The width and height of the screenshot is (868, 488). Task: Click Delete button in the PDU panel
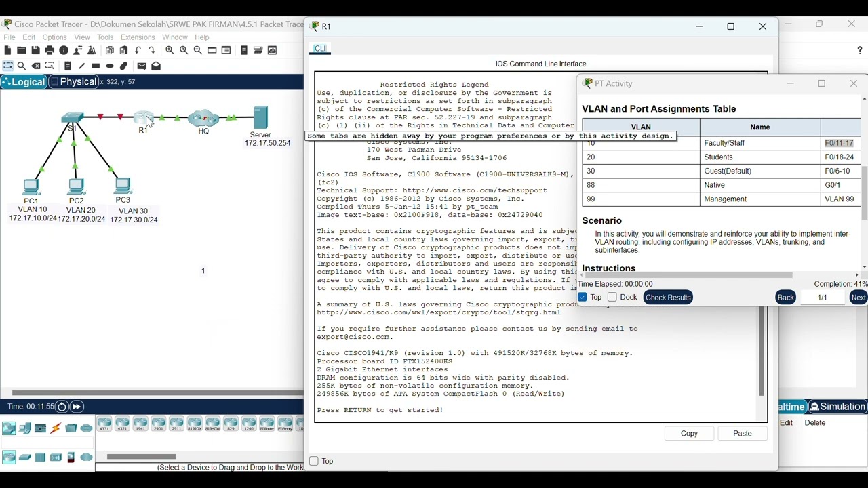[x=816, y=423]
